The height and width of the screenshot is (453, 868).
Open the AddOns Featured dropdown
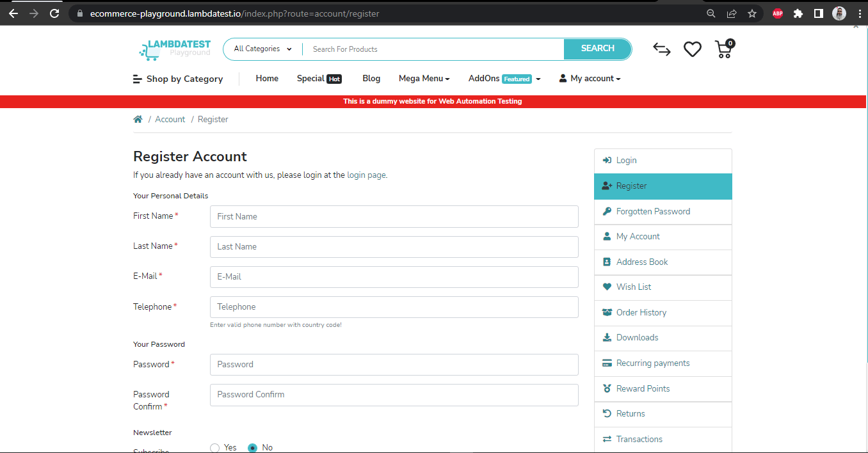pos(504,78)
